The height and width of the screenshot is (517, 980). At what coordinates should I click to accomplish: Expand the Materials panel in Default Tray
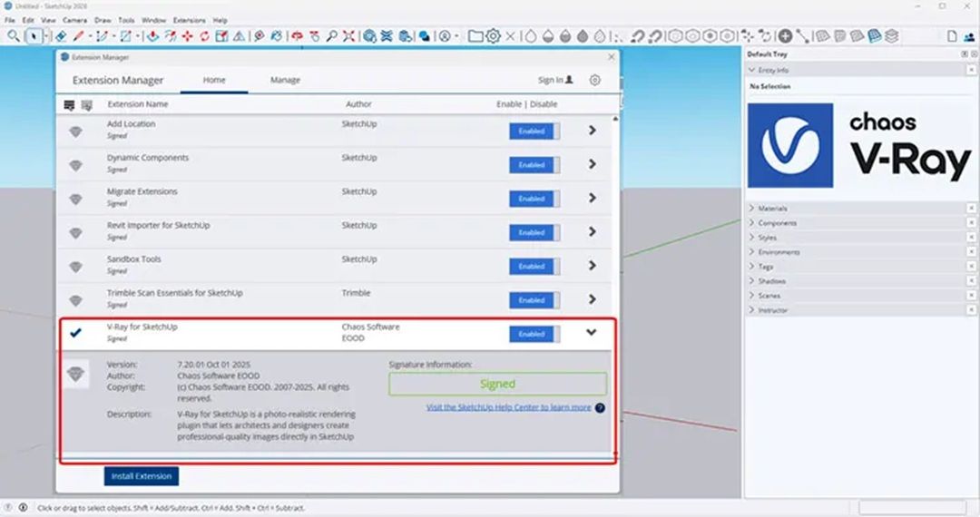pos(772,208)
